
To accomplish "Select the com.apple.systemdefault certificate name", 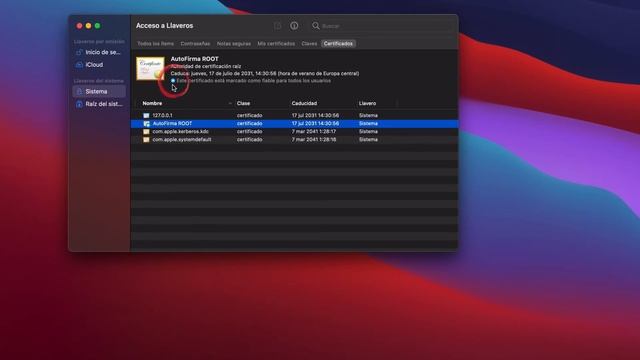I will click(x=182, y=140).
